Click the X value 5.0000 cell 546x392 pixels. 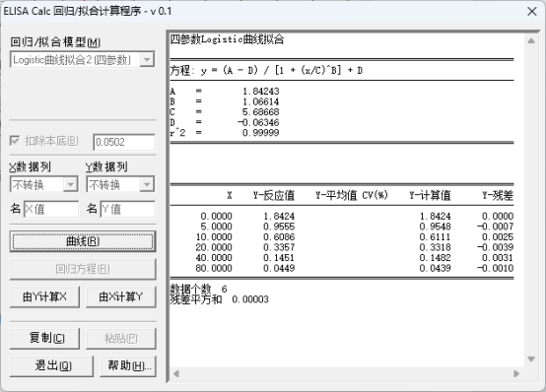point(216,227)
